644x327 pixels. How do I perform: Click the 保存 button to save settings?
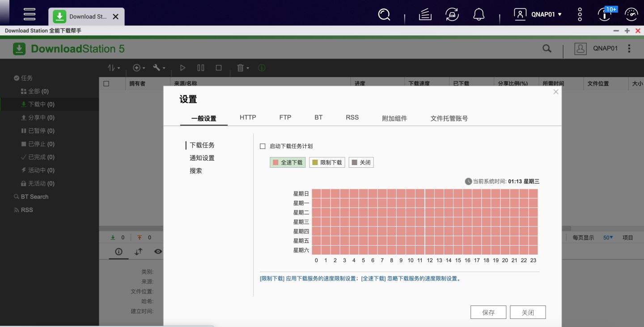(x=488, y=312)
